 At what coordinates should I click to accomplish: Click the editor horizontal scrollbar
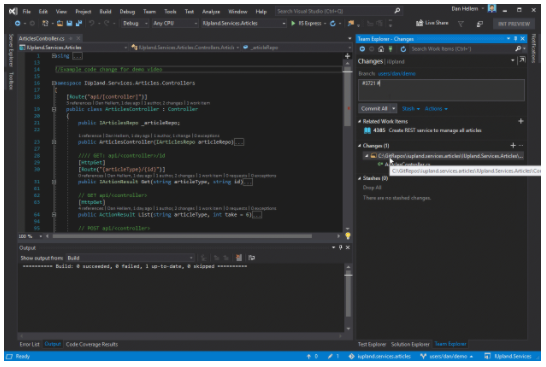tap(182, 236)
